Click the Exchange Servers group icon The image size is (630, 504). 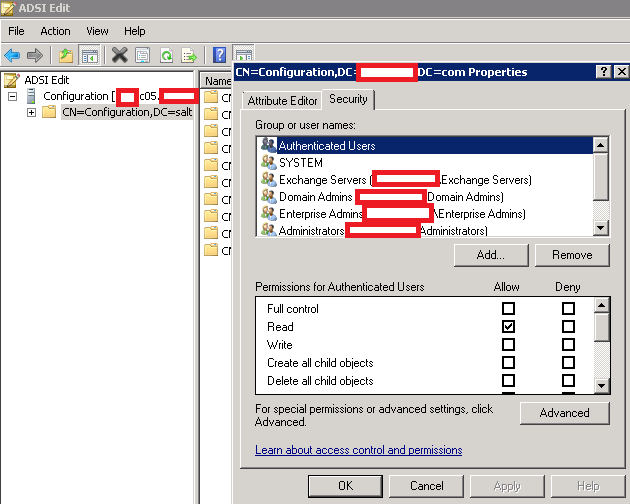[x=268, y=179]
